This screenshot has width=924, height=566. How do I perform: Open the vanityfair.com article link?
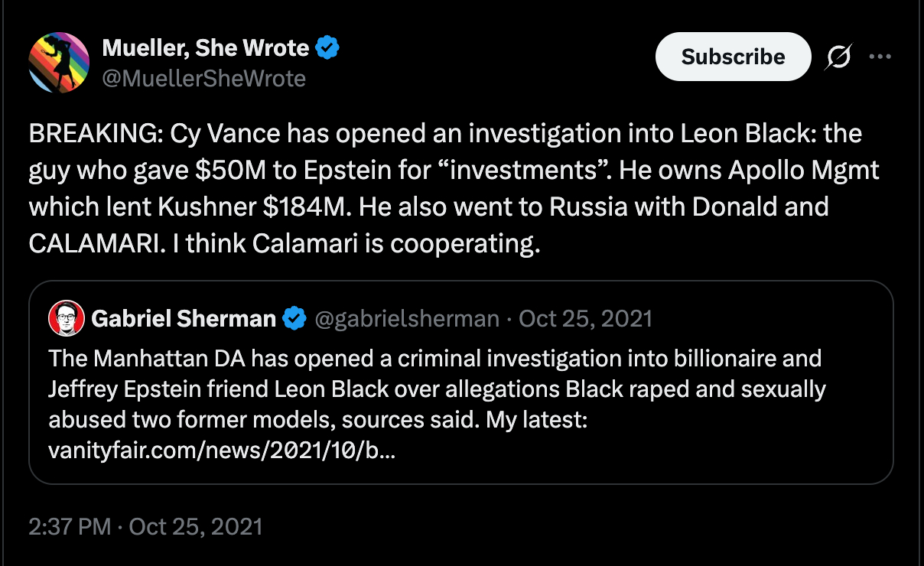(221, 451)
